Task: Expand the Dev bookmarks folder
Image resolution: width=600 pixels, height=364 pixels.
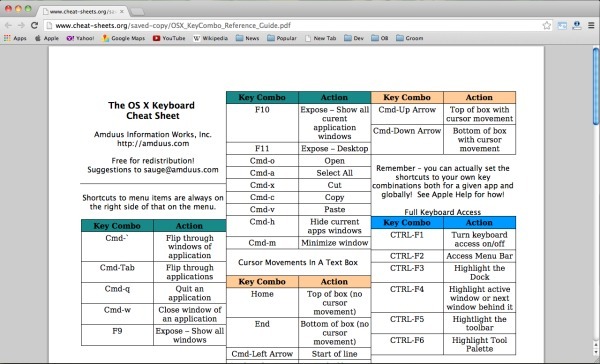Action: 354,38
